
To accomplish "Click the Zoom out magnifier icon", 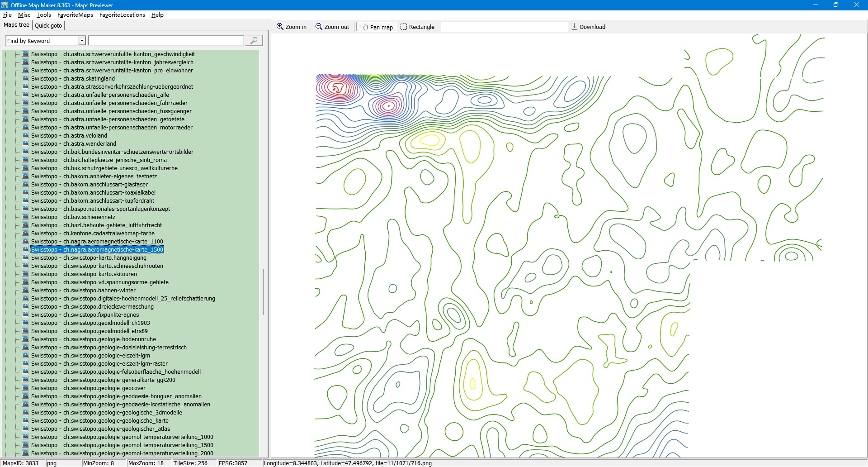I will coord(319,27).
